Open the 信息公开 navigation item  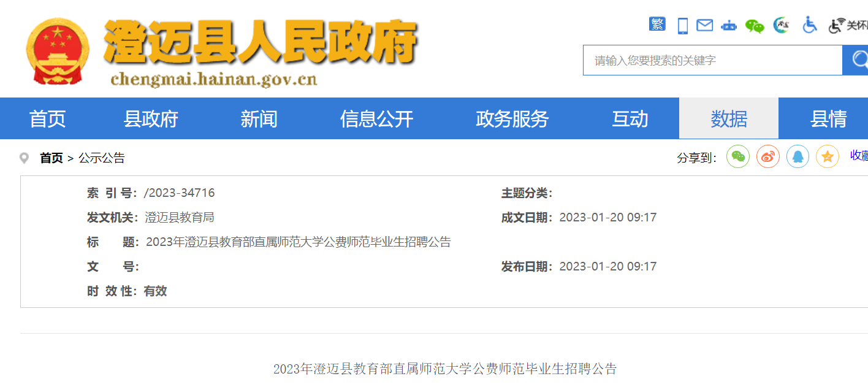(x=376, y=118)
